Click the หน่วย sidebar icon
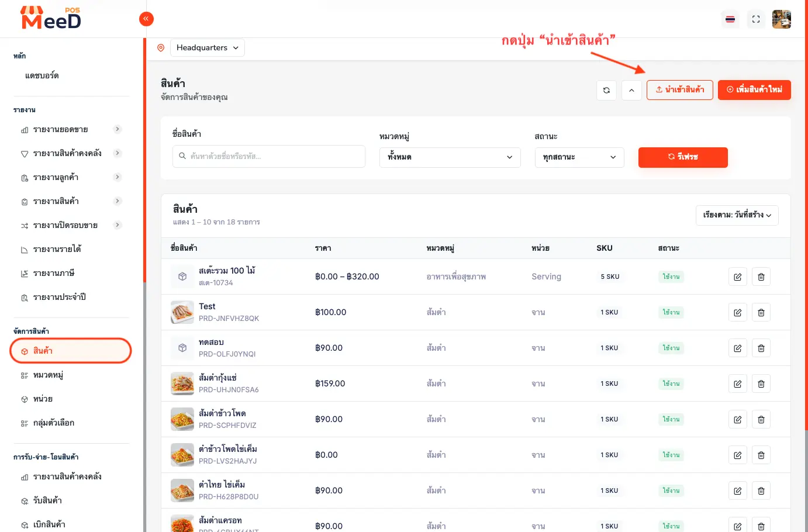Image resolution: width=808 pixels, height=532 pixels. 25,399
